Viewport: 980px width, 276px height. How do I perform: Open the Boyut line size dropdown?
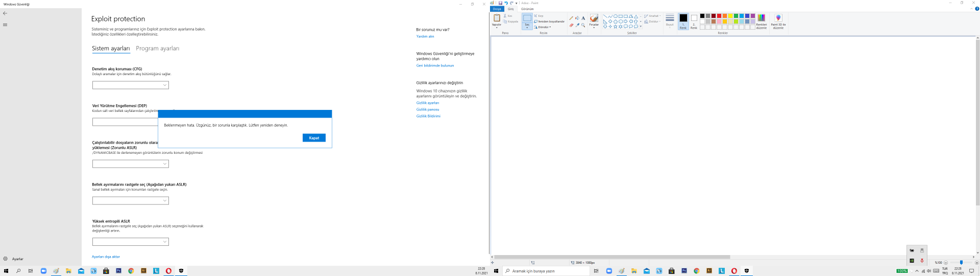pos(670,21)
